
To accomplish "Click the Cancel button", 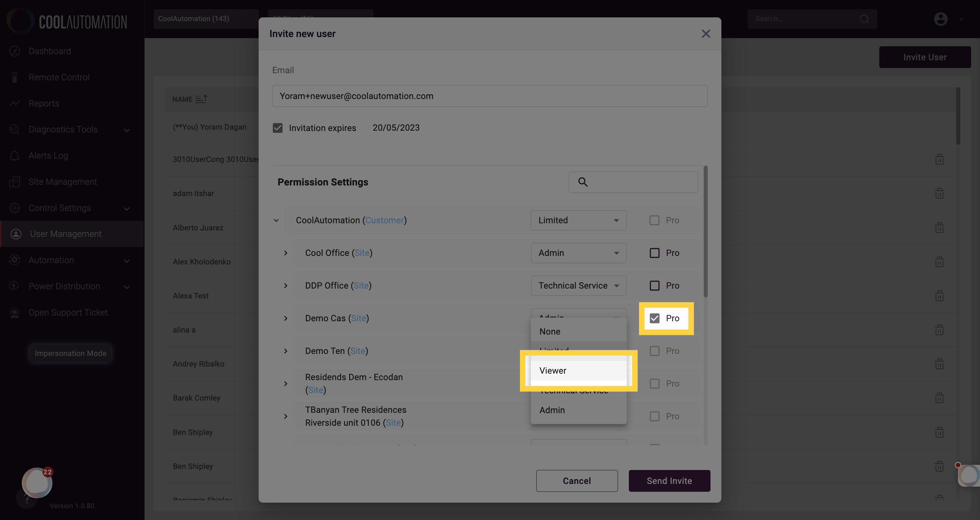I will [x=577, y=481].
